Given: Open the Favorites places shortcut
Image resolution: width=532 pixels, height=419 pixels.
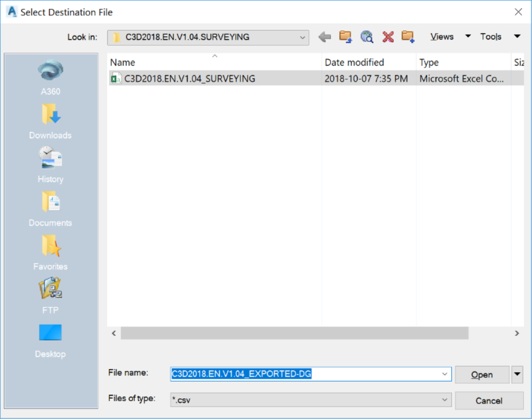Looking at the screenshot, I should tap(50, 253).
